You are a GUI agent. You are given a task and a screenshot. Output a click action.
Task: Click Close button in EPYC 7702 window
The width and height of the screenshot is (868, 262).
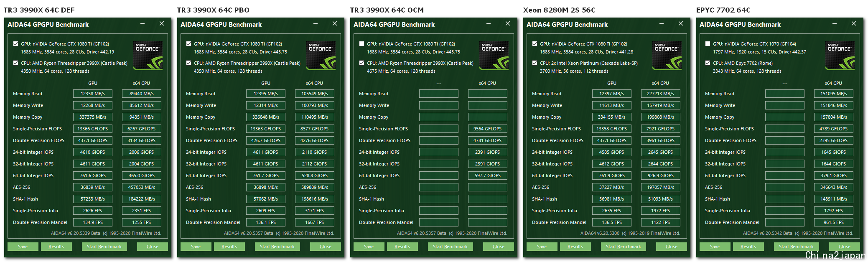(x=845, y=247)
